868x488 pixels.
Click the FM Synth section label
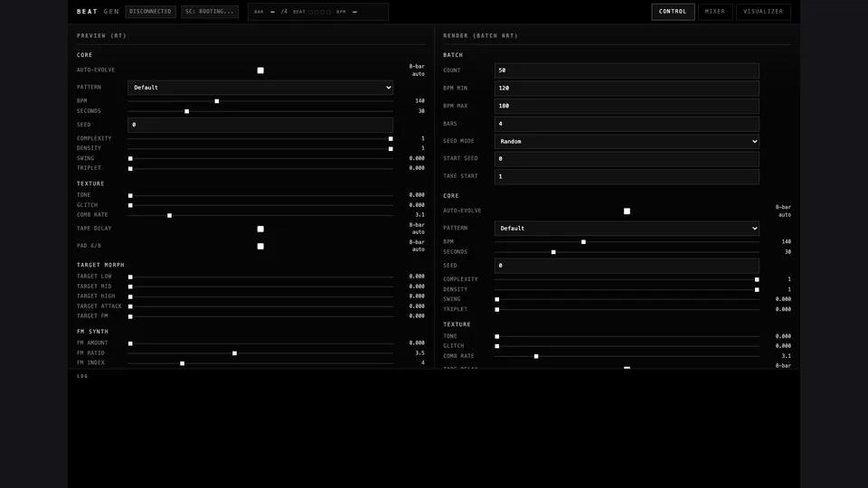coord(92,332)
